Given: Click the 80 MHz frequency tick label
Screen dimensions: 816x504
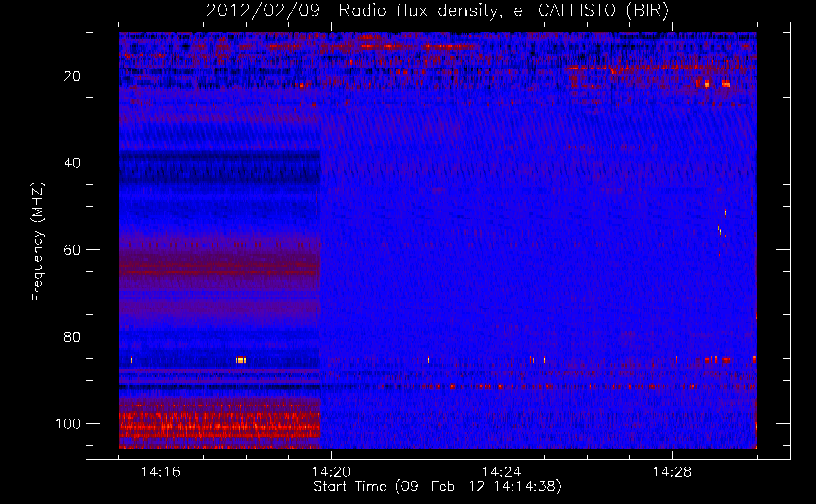Looking at the screenshot, I should 73,337.
